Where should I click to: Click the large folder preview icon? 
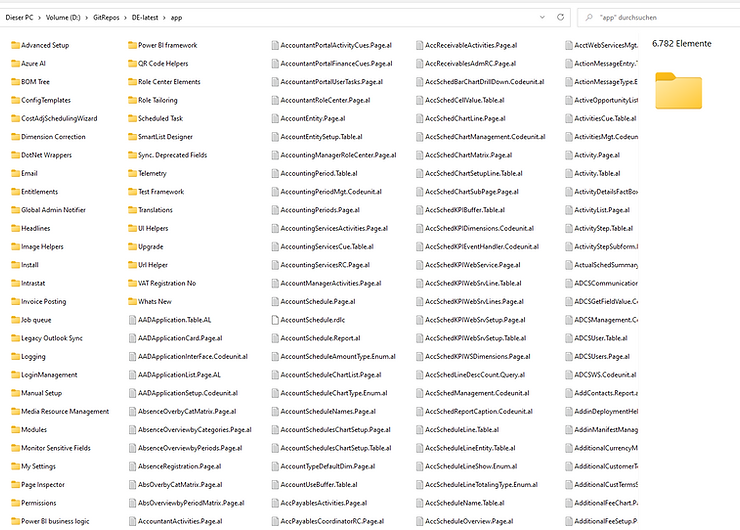(678, 90)
